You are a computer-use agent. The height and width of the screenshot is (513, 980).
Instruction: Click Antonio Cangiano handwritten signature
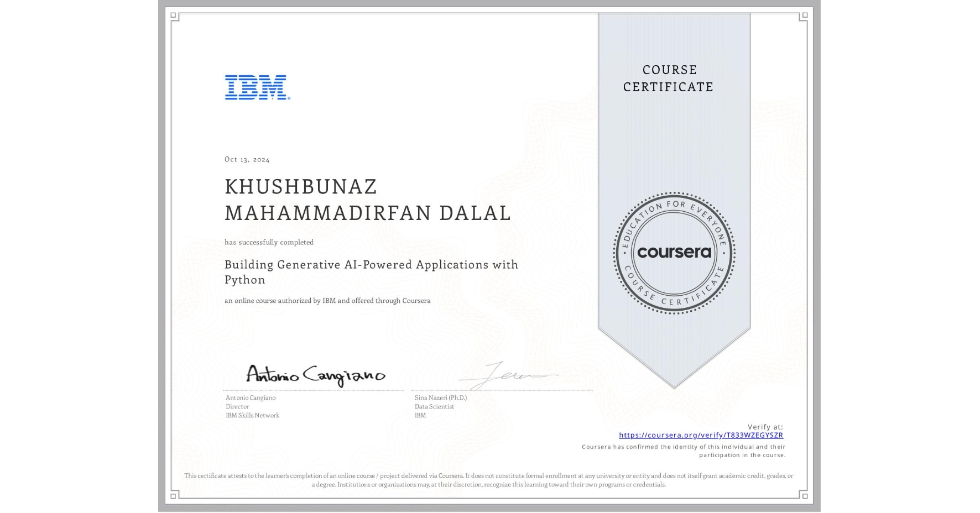pyautogui.click(x=316, y=375)
